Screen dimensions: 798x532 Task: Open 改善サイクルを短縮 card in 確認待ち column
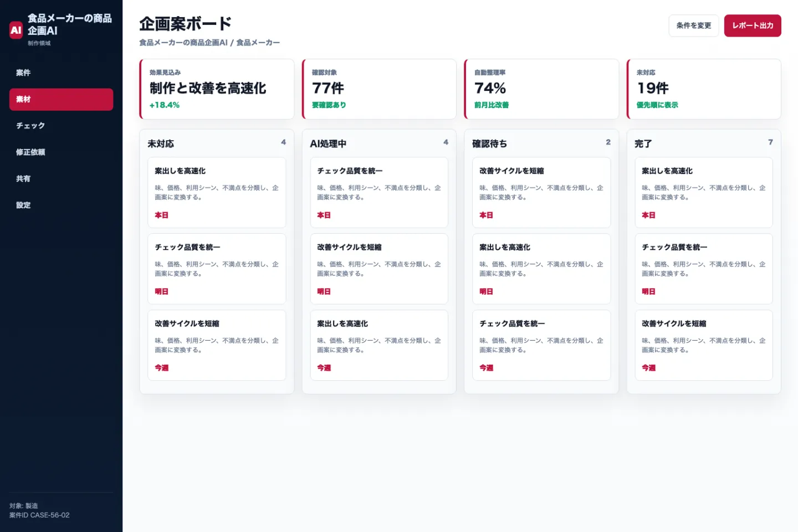(541, 192)
